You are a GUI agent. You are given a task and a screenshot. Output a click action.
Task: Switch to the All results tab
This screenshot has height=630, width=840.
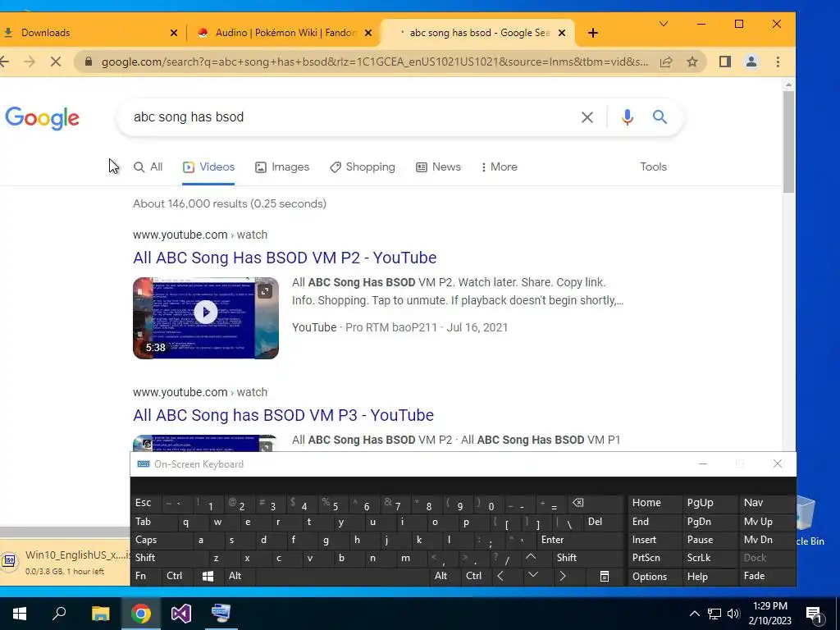pos(148,167)
